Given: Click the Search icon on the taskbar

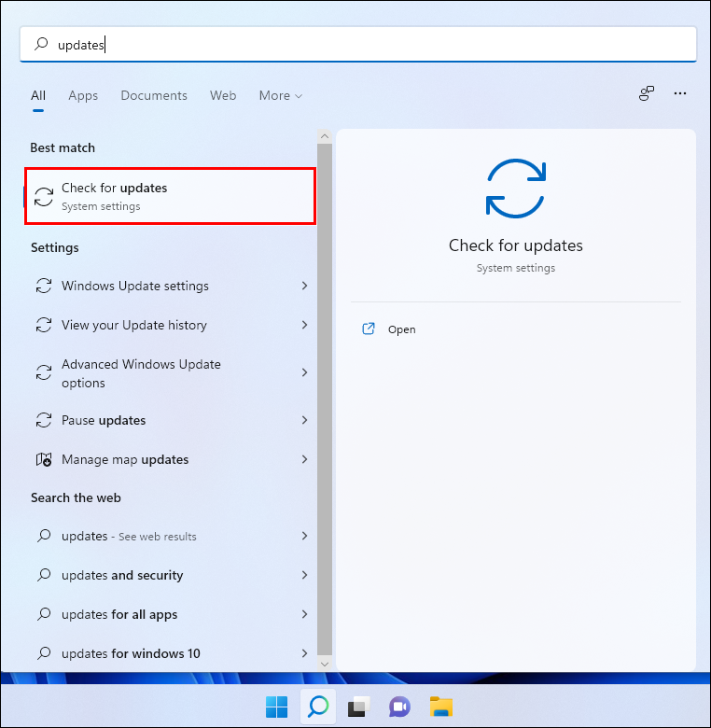Looking at the screenshot, I should tap(318, 707).
